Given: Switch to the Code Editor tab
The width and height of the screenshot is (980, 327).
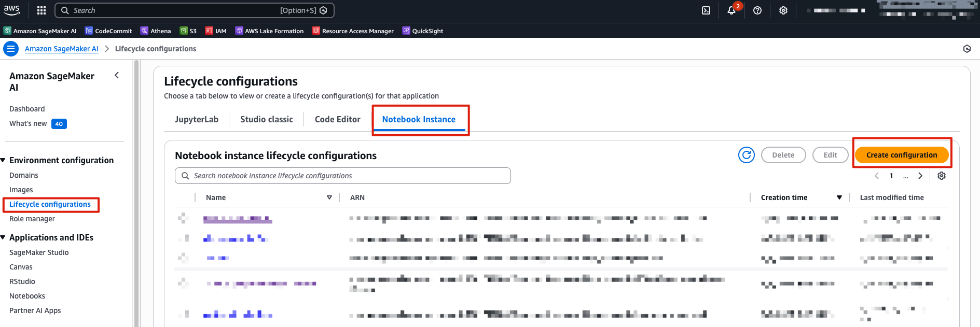Looking at the screenshot, I should pyautogui.click(x=337, y=119).
